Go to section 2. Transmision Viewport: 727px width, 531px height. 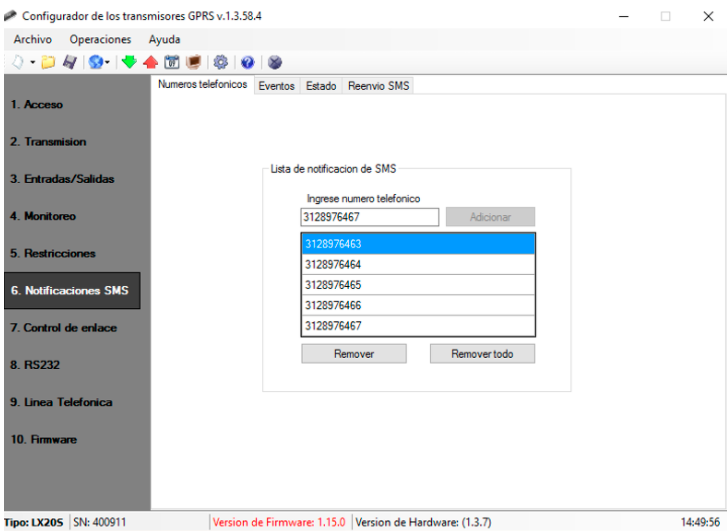click(48, 141)
